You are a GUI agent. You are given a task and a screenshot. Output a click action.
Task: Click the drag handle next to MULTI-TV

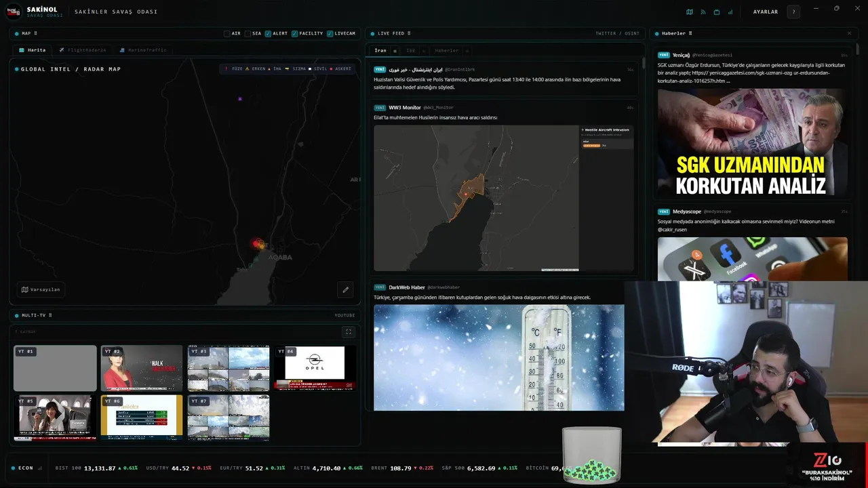[x=50, y=315]
